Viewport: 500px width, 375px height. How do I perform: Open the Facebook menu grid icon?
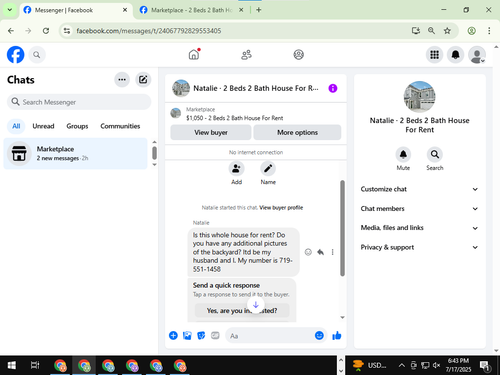[x=434, y=55]
